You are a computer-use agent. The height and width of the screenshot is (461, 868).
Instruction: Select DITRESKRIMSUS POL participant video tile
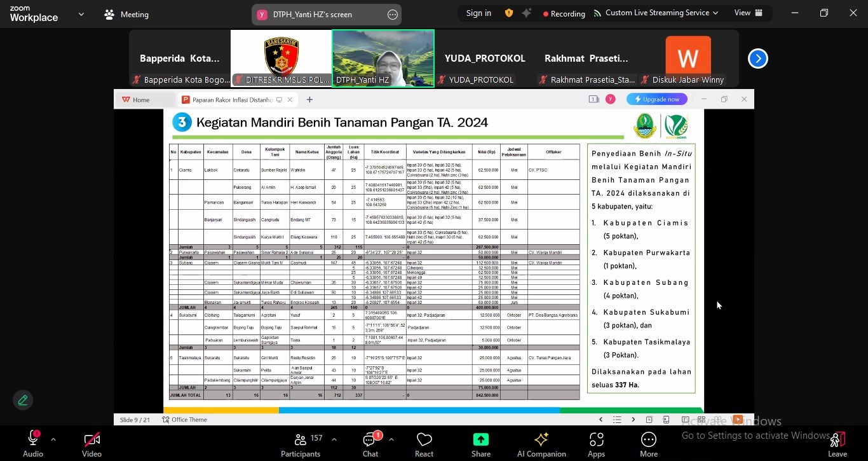point(281,58)
